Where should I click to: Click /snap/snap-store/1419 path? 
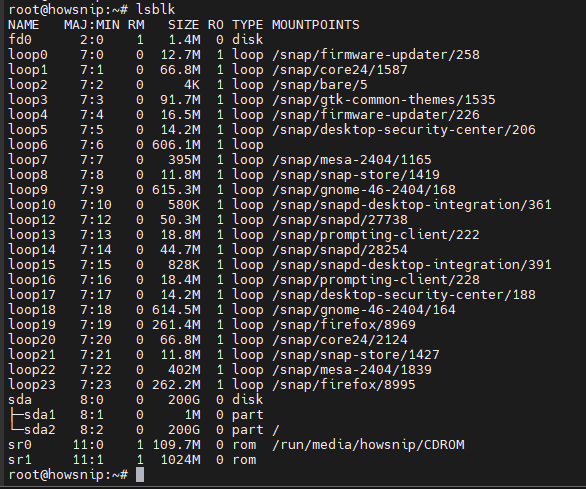[x=355, y=175]
